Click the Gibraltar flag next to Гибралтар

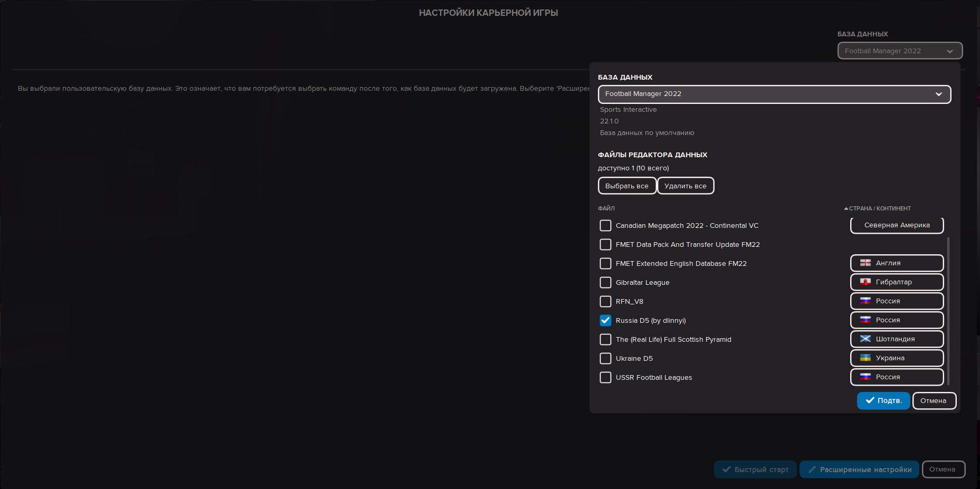[x=865, y=282]
